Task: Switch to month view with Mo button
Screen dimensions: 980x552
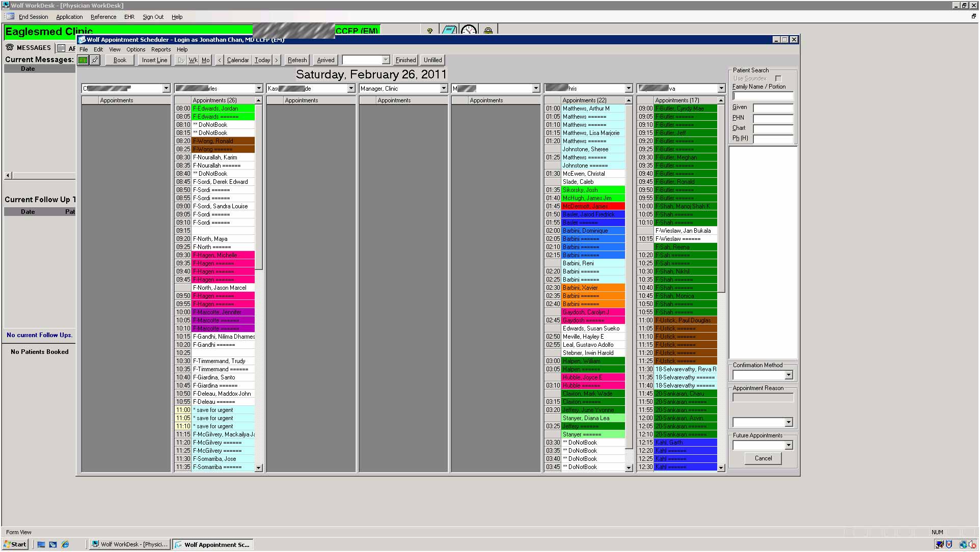Action: pyautogui.click(x=205, y=60)
